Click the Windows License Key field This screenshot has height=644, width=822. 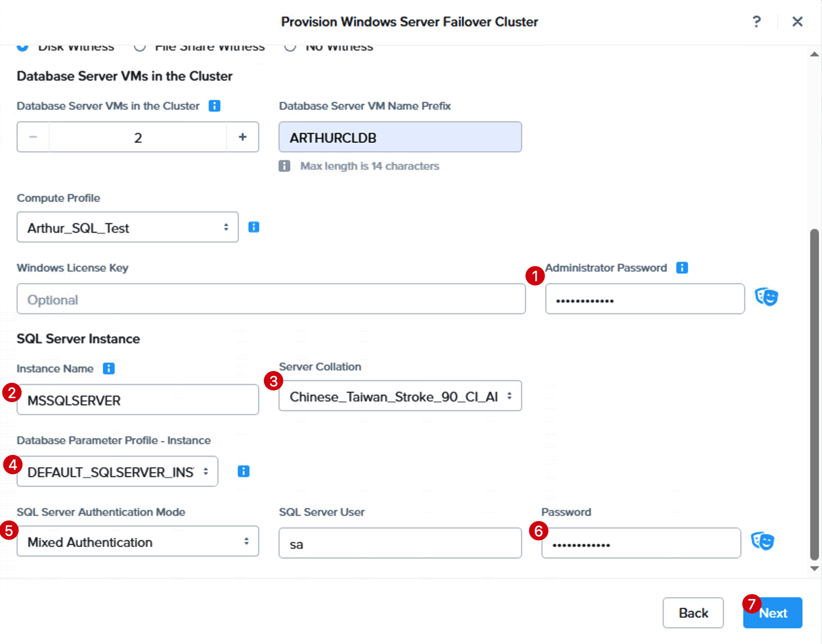(271, 299)
